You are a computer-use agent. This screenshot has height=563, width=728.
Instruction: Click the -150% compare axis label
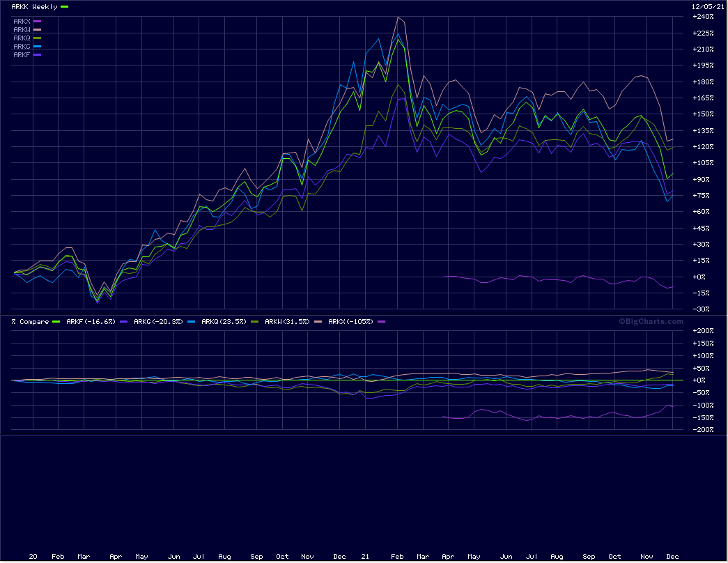(x=703, y=418)
